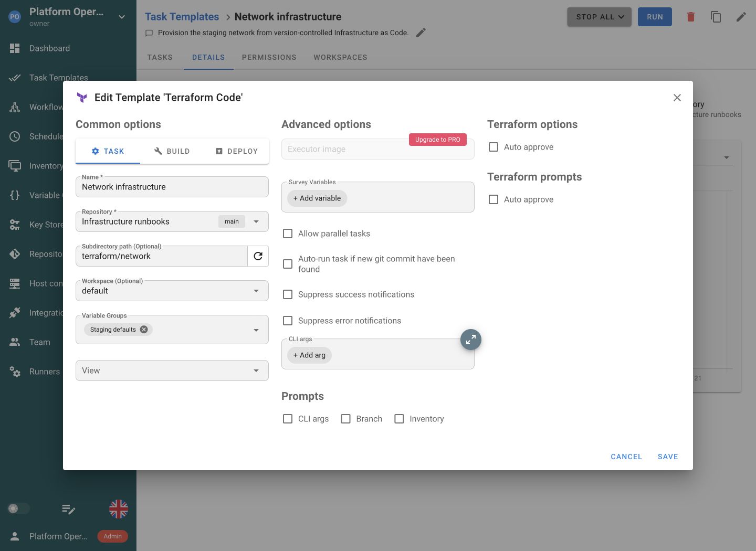The width and height of the screenshot is (756, 551).
Task: Check the CLI args prompt checkbox
Action: [288, 419]
